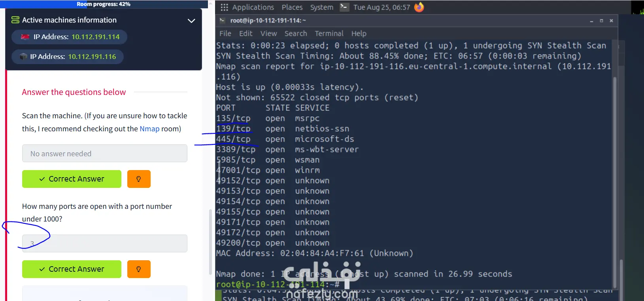Open the terminal Search menu
Viewport: 644px width, 301px height.
point(296,34)
